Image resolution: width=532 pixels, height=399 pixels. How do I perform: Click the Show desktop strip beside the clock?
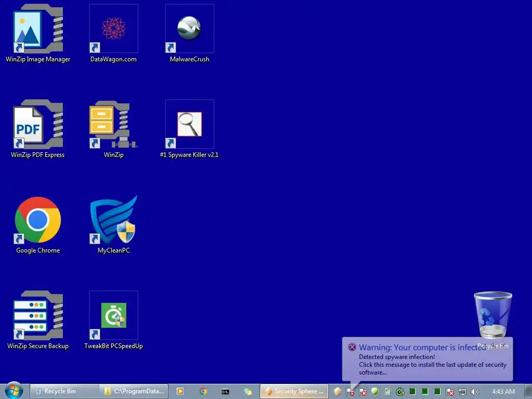(x=528, y=391)
